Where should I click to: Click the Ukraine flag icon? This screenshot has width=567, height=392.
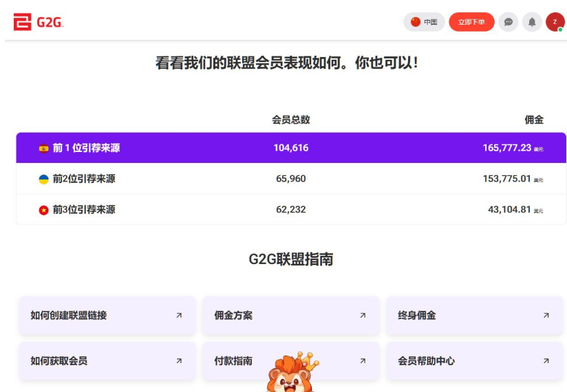click(x=44, y=179)
